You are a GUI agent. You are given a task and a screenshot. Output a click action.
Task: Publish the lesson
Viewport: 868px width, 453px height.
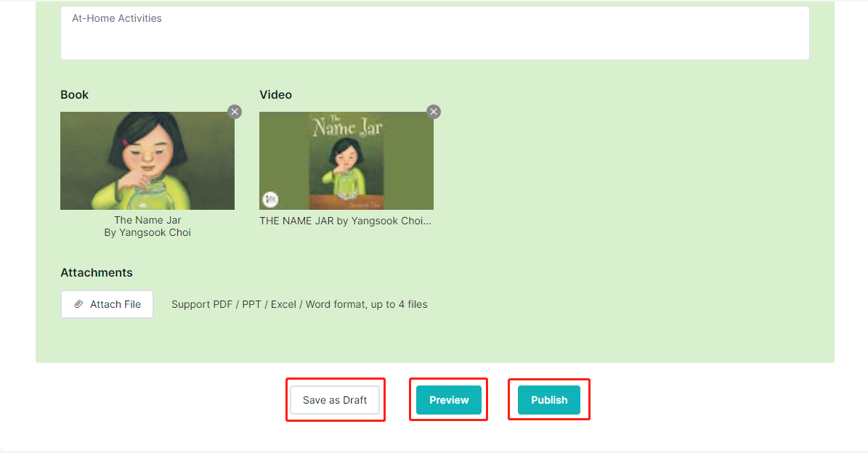tap(549, 400)
